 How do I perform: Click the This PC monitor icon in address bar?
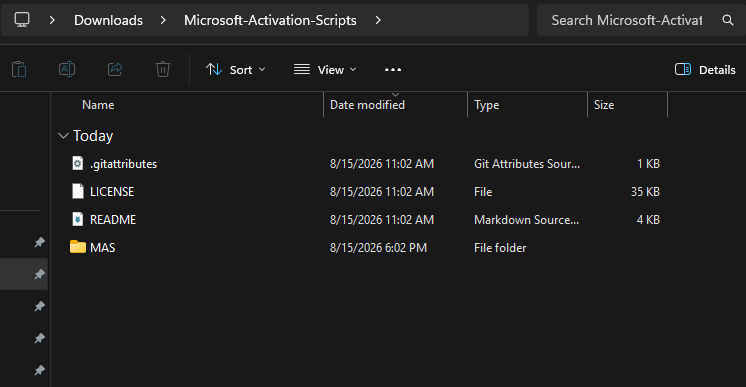[x=22, y=20]
